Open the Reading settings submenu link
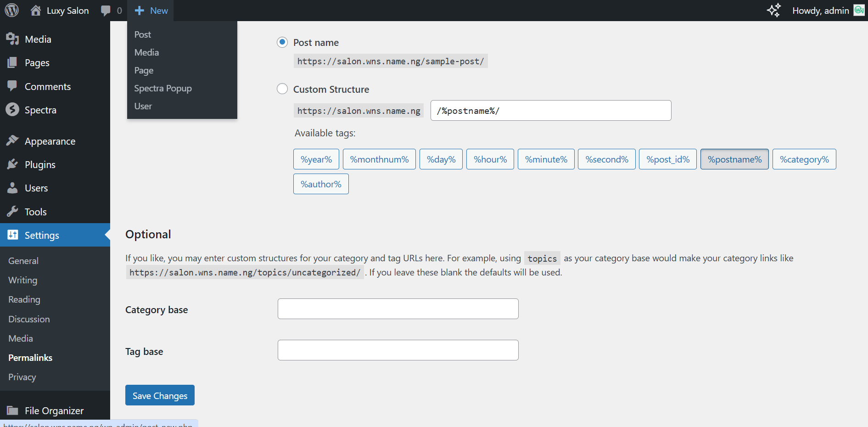This screenshot has height=427, width=868. pyautogui.click(x=24, y=299)
